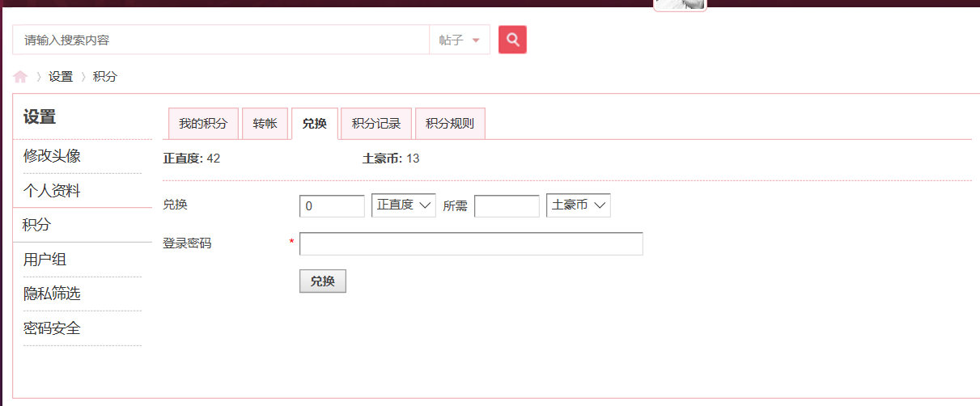This screenshot has width=980, height=406.
Task: Click the 所需 label text
Action: 456,206
